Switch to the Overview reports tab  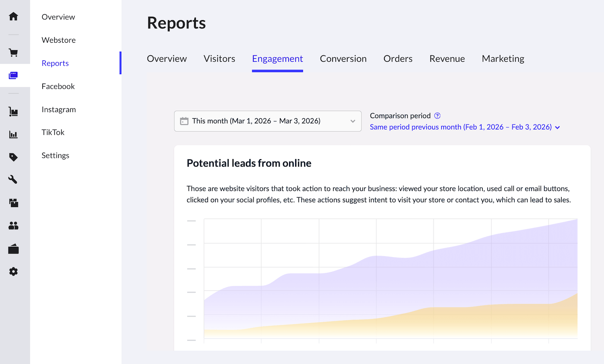[x=167, y=59]
